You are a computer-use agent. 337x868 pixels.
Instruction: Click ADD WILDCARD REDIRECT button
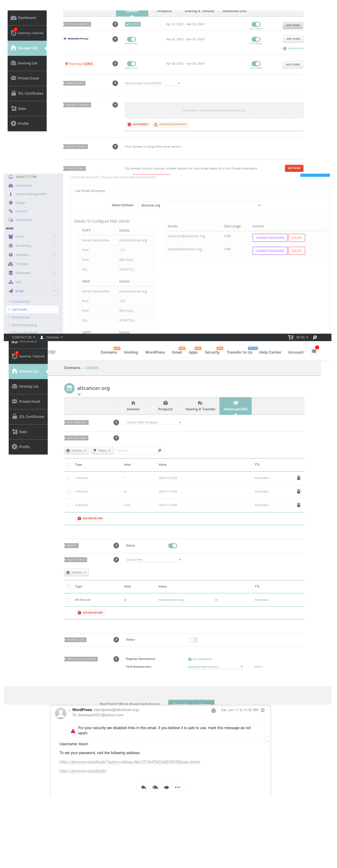coord(171,124)
